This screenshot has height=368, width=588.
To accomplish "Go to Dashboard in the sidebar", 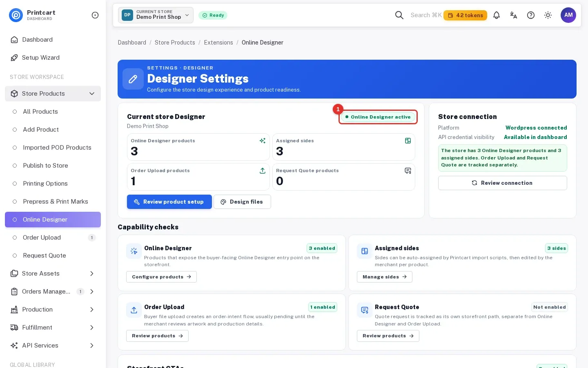I will 53,40.
